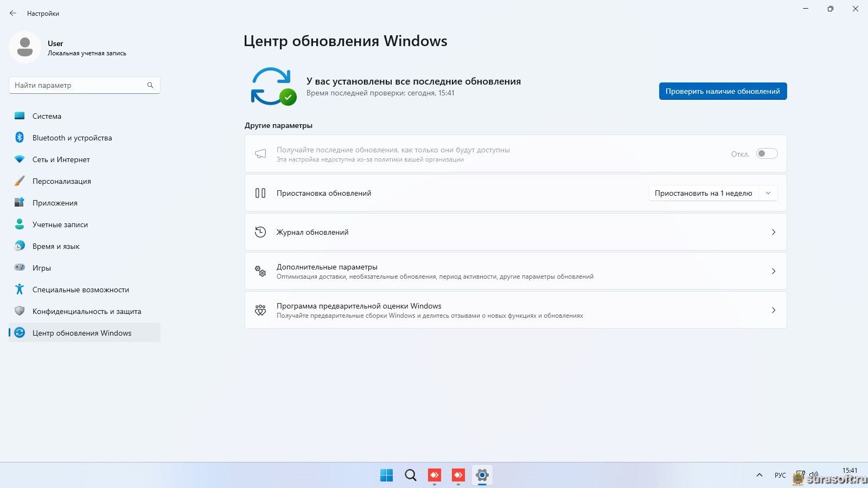
Task: Click the Settings gear on the taskbar
Action: coord(482,476)
